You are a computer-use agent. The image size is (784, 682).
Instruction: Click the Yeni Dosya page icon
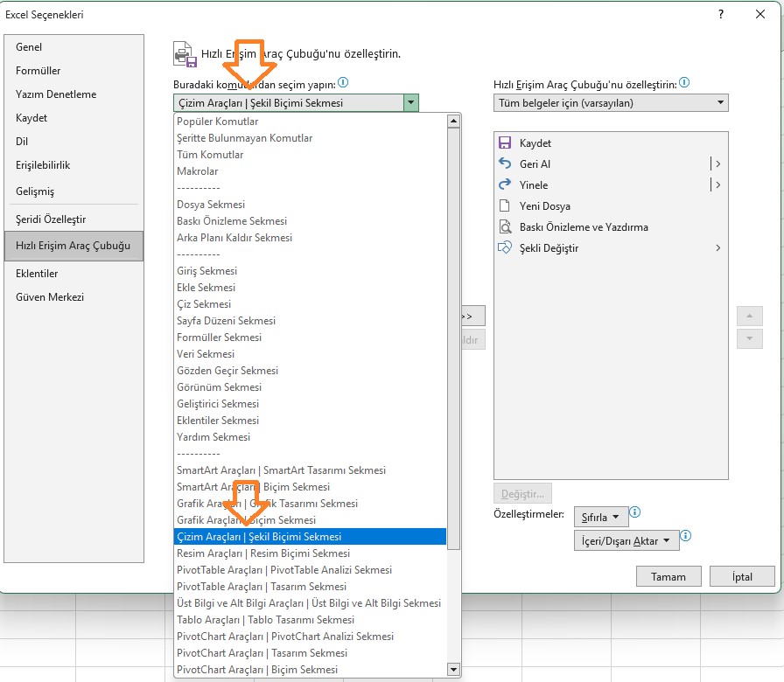pos(505,205)
